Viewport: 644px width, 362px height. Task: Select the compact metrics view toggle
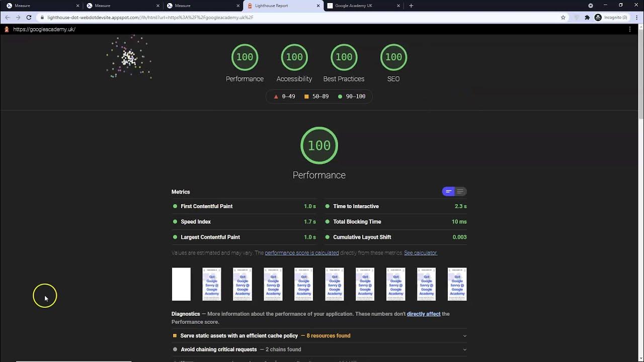tap(448, 192)
